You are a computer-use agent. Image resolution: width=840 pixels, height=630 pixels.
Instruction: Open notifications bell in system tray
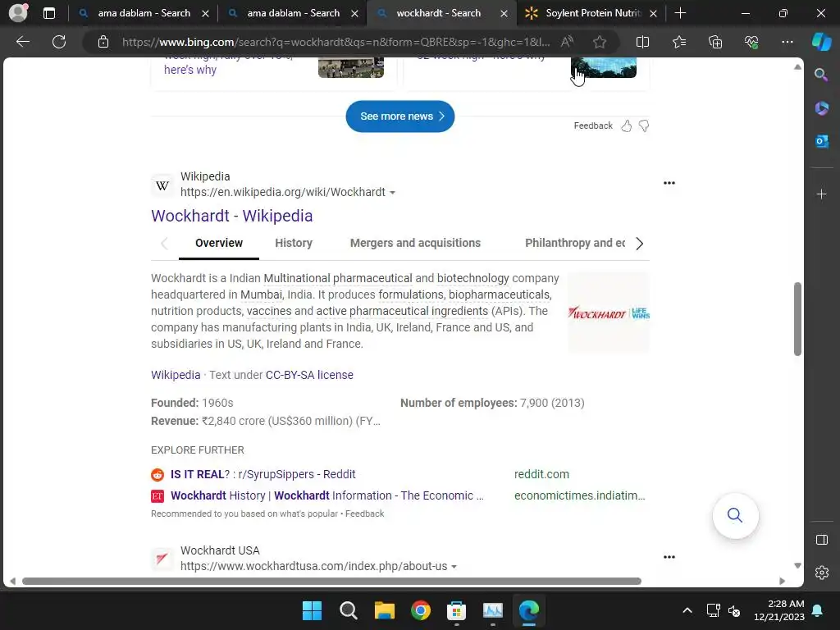(818, 610)
